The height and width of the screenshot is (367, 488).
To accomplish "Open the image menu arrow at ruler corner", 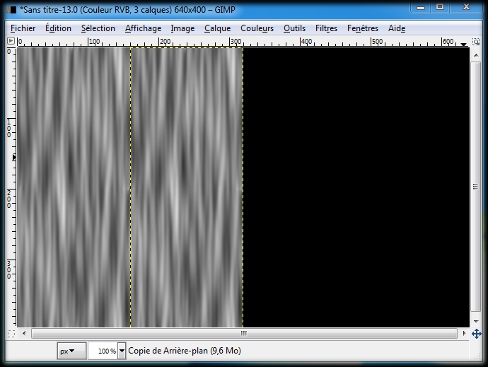I will (x=11, y=41).
